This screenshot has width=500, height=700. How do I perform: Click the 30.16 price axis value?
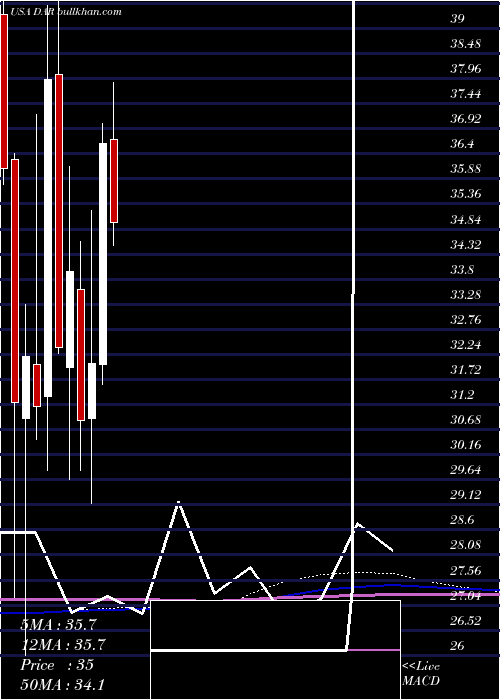point(465,445)
